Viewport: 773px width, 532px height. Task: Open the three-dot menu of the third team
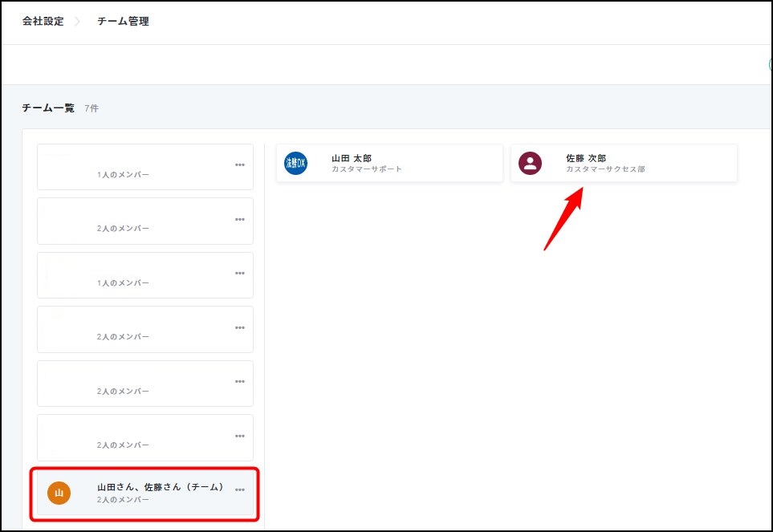tap(240, 274)
